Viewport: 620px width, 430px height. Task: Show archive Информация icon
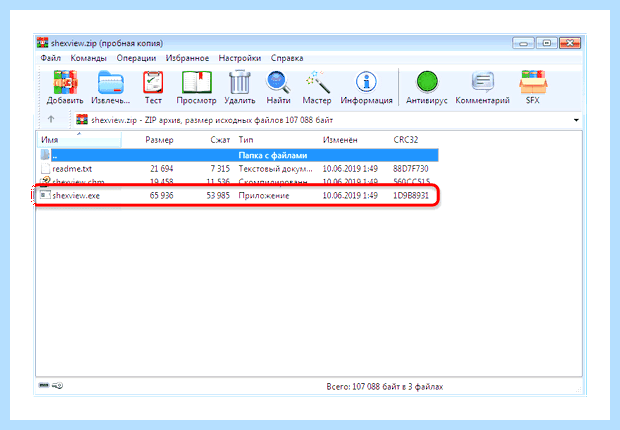[x=366, y=82]
